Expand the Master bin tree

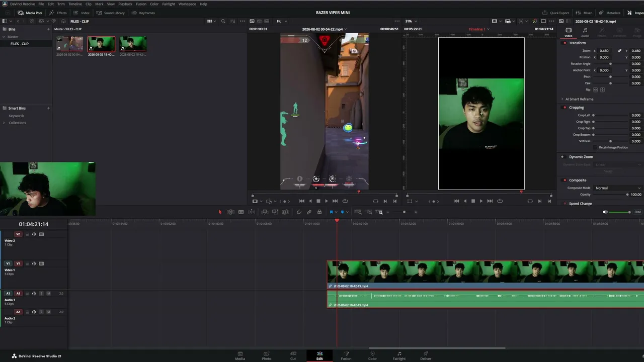point(5,37)
